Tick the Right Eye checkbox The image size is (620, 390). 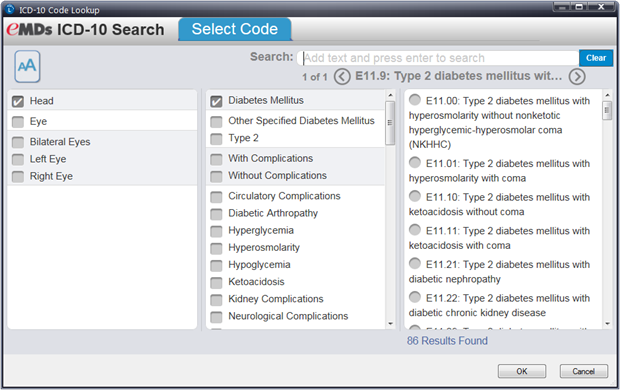pos(18,176)
